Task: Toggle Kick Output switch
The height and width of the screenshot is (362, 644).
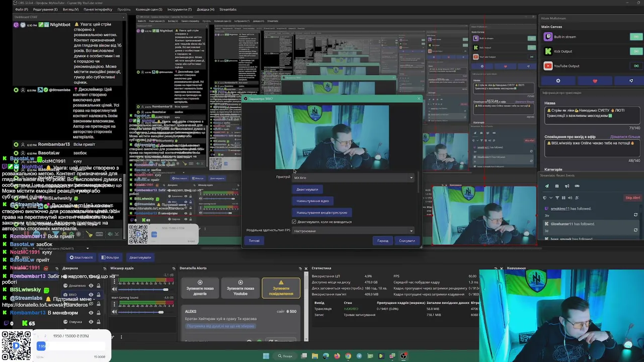Action: [636, 51]
